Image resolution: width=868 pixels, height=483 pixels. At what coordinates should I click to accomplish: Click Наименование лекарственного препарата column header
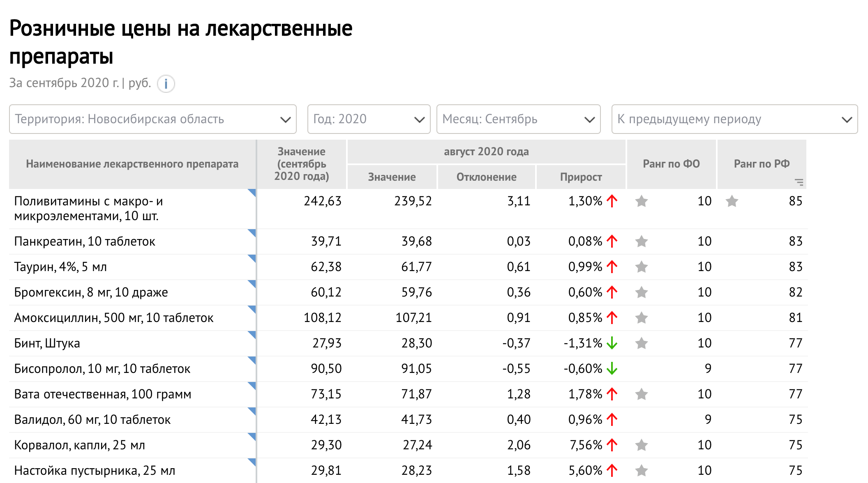pos(132,164)
